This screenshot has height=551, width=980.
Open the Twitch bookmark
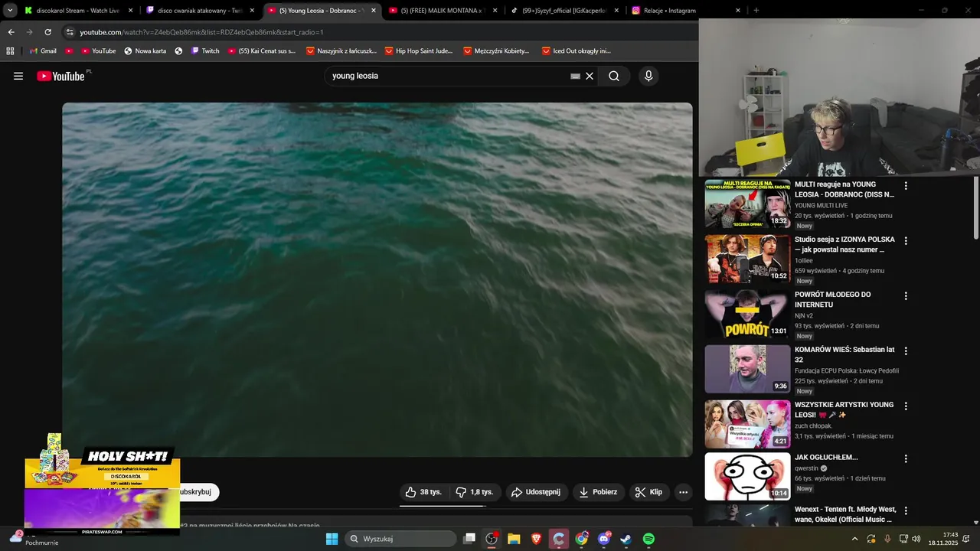[205, 51]
